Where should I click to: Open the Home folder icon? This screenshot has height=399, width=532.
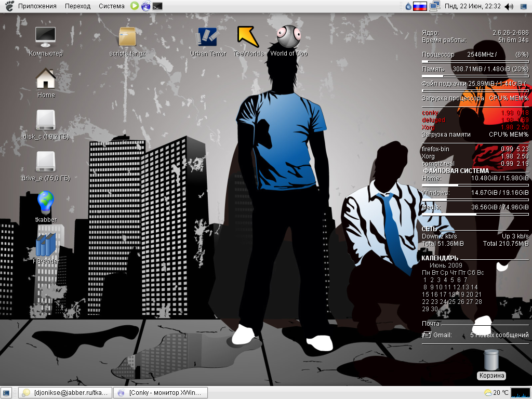[46, 79]
